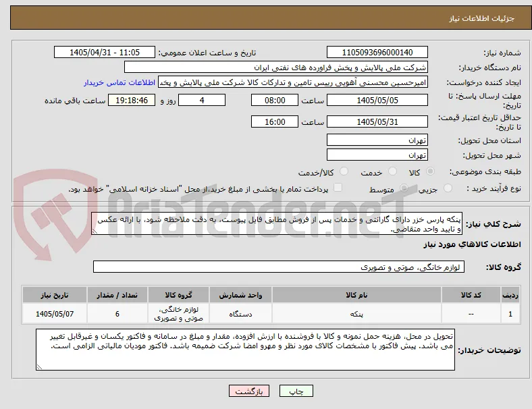This screenshot has height=409, width=532.
Task: Click the تعداد / مقدار column header
Action: [x=117, y=295]
